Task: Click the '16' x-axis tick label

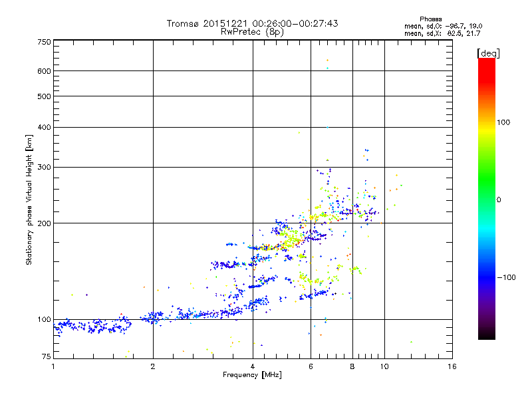Action: (452, 366)
